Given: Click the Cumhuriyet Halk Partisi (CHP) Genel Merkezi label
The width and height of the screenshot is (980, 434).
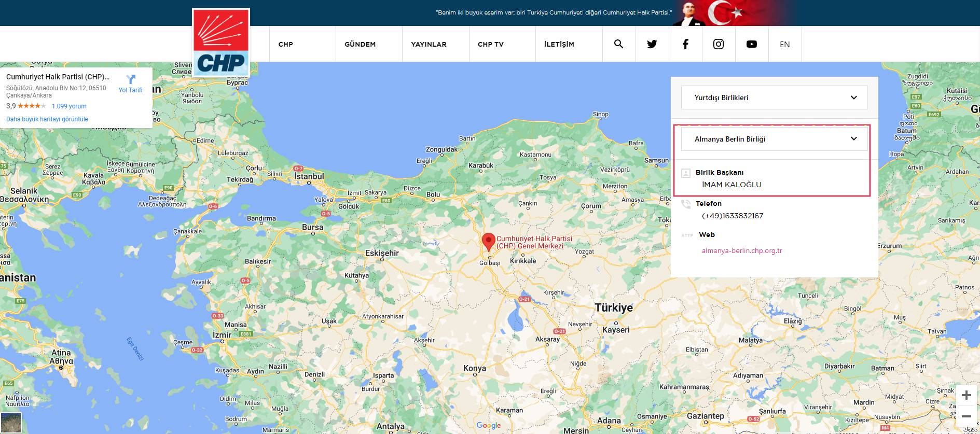Looking at the screenshot, I should pos(534,242).
